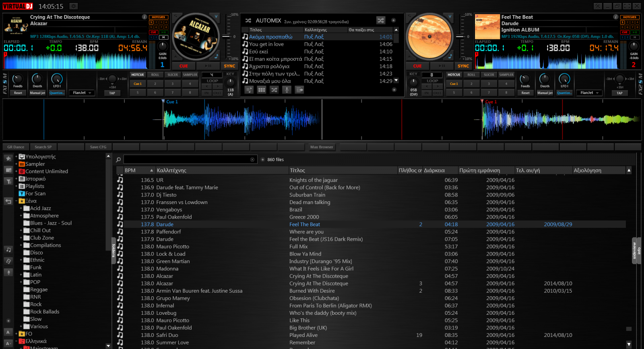644x349 pixels.
Task: Click the blue chevron on the right turntable
Action: click(450, 17)
